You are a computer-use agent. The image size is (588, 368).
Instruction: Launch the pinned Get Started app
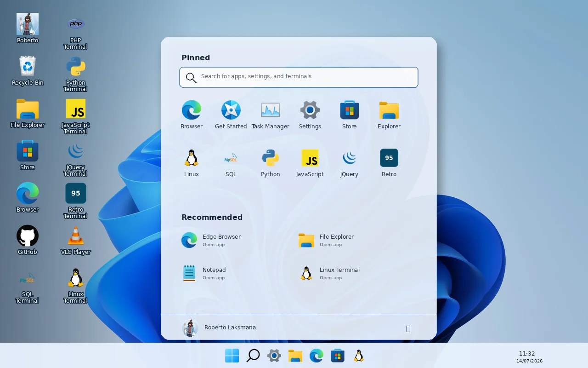[x=231, y=115]
